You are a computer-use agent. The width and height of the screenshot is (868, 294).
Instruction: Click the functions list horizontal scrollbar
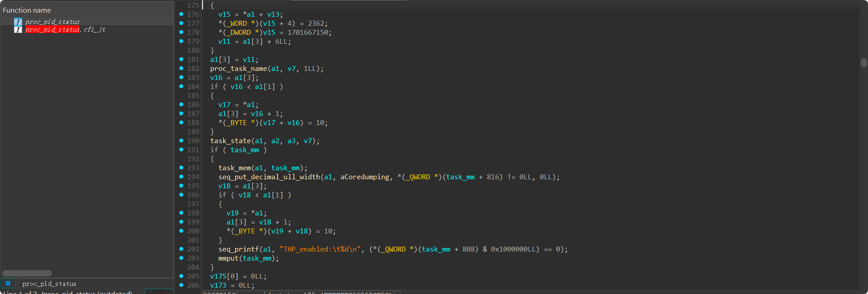pyautogui.click(x=27, y=273)
